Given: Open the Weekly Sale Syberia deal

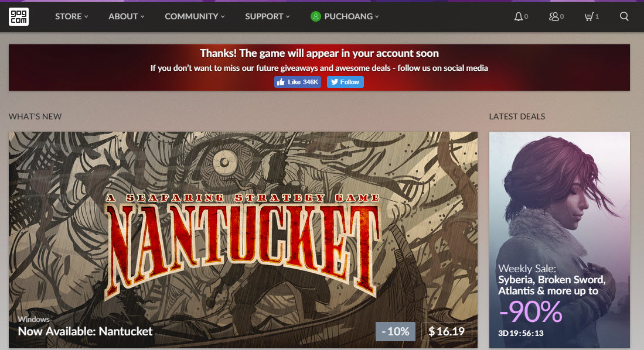Looking at the screenshot, I should pyautogui.click(x=560, y=240).
